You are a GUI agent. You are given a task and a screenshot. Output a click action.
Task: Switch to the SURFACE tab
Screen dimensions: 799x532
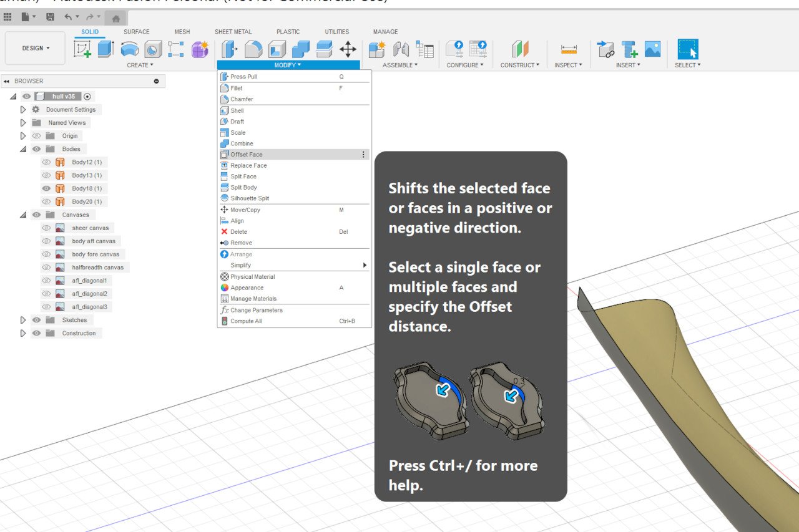click(x=136, y=32)
